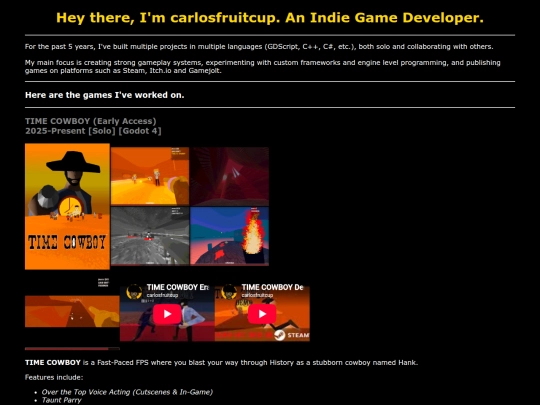Screen dimensions: 540x405
Task: Open the dark red tunnel screenshot
Action: [229, 176]
